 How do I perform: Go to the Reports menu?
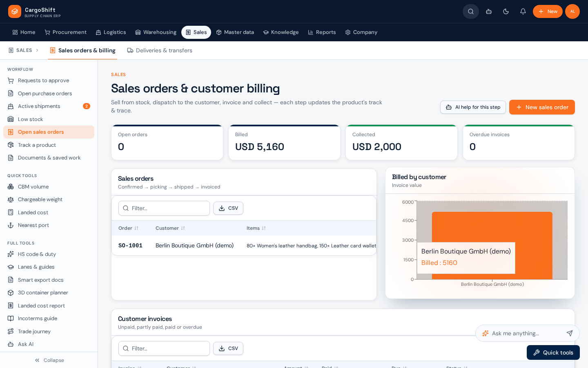pyautogui.click(x=322, y=32)
